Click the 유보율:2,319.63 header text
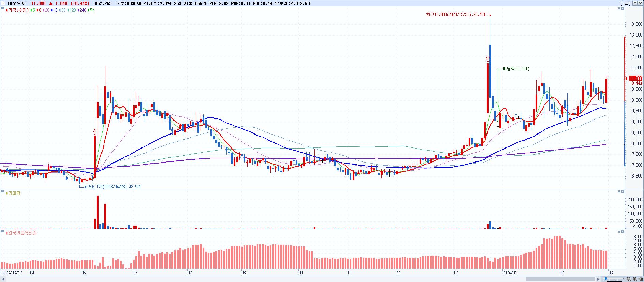 [293, 3]
